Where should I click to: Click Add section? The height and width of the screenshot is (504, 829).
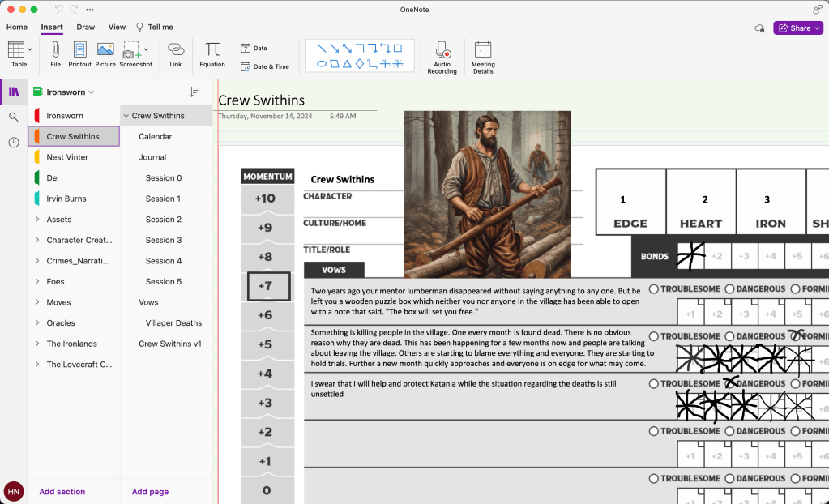[x=62, y=492]
